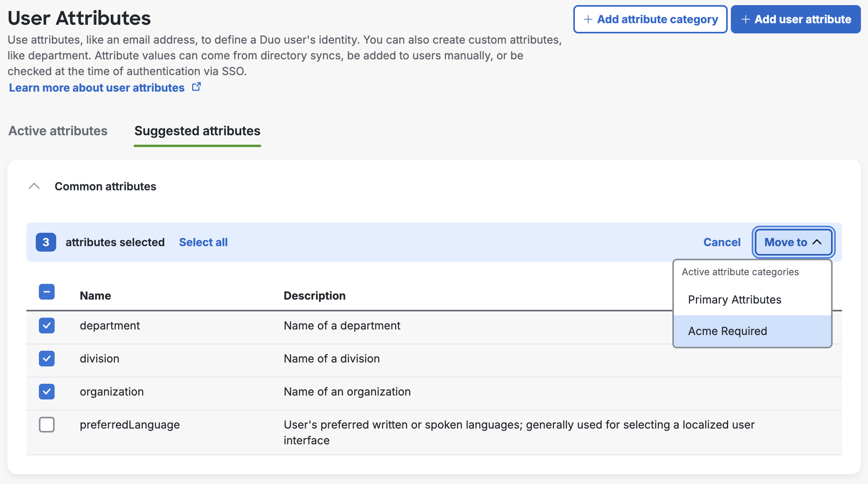Open the Move to dropdown
The image size is (868, 484).
pyautogui.click(x=792, y=242)
